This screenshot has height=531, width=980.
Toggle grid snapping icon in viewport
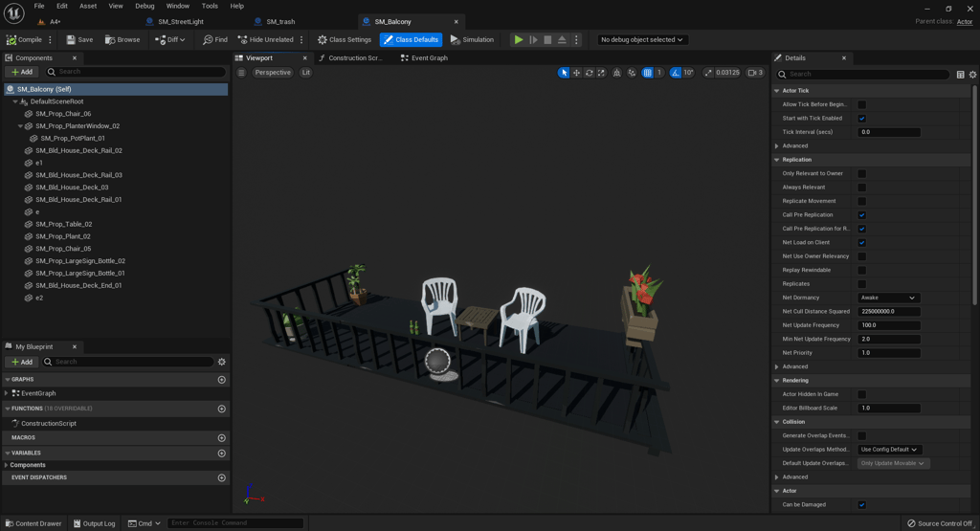[x=648, y=73]
